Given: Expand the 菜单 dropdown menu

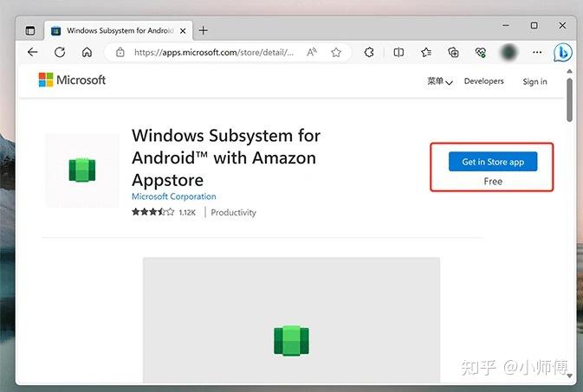Looking at the screenshot, I should pos(440,81).
